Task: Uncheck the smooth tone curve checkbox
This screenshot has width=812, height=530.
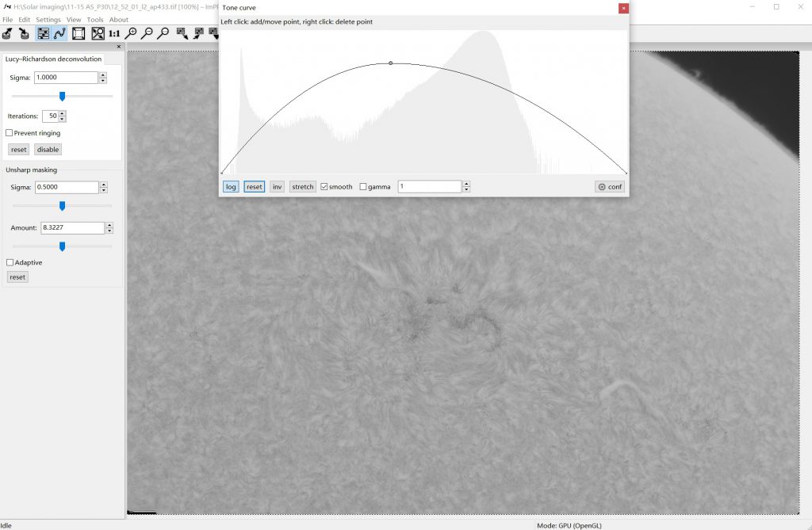Action: 324,187
